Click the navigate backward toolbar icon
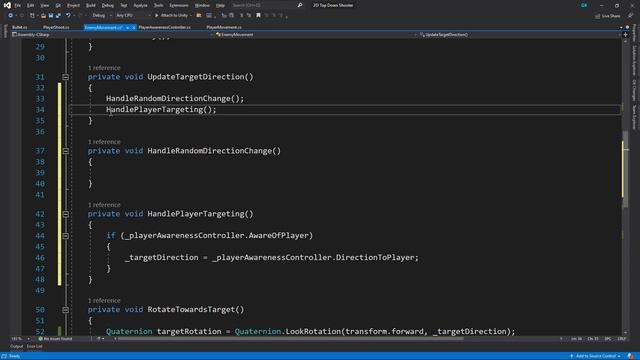Screen dimensions: 640x360 click(11, 16)
